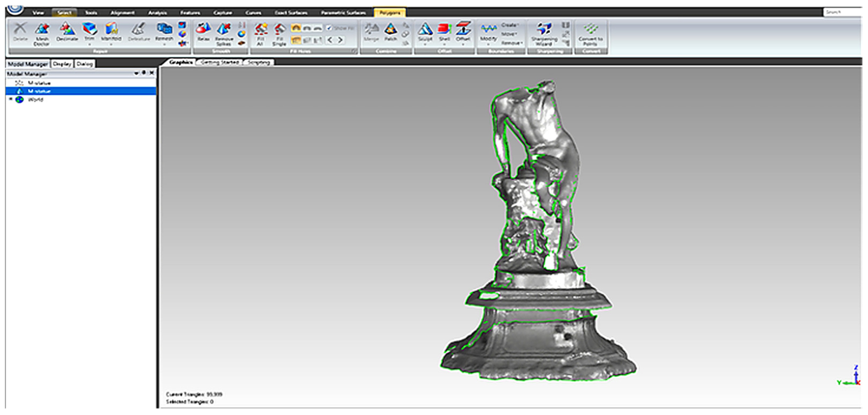This screenshot has height=415, width=868.
Task: Switch to the Polygons ribbon tab
Action: coord(390,13)
